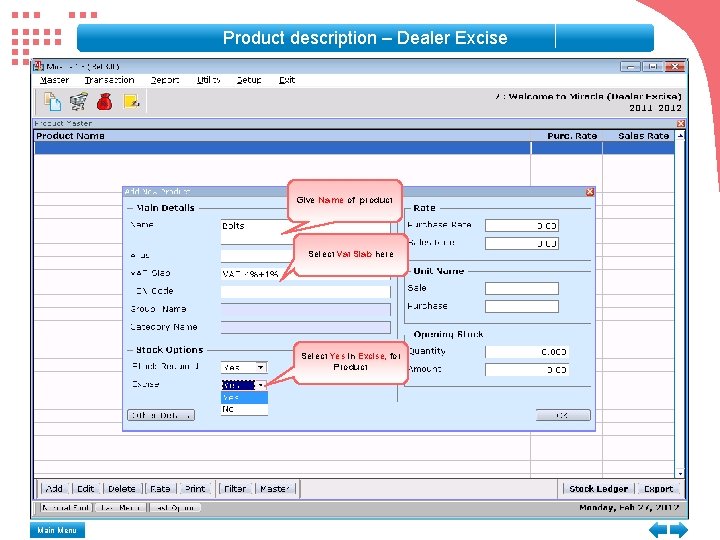The image size is (720, 540).
Task: Open the Master menu
Action: point(54,80)
